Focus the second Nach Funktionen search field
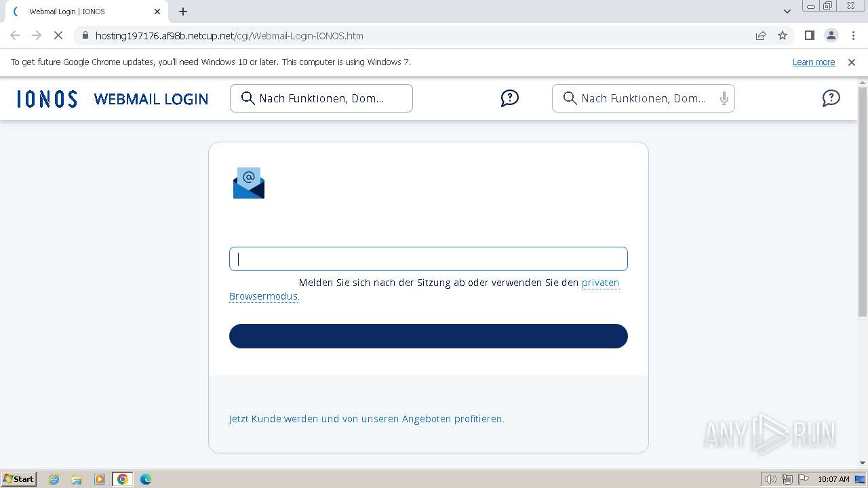 tap(644, 98)
